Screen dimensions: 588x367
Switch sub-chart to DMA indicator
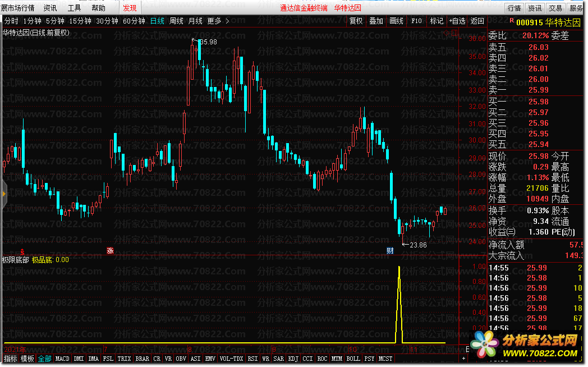coord(93,359)
